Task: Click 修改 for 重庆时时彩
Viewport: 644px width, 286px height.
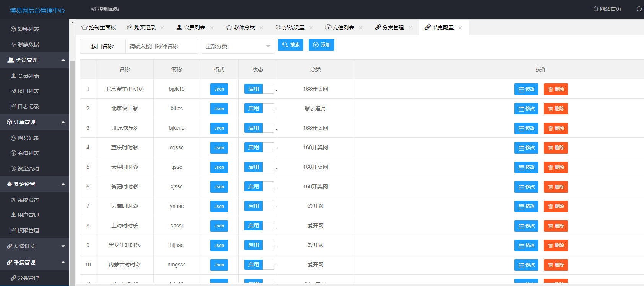Action: pyautogui.click(x=526, y=148)
